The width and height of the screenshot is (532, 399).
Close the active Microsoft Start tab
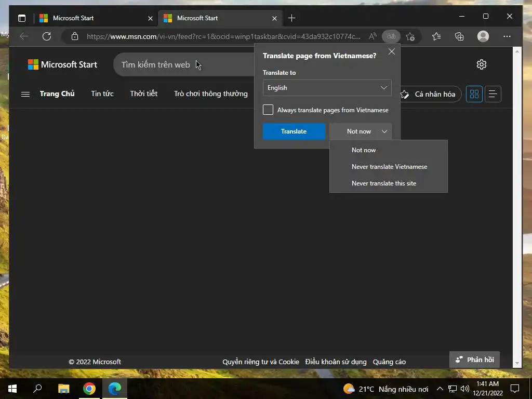pyautogui.click(x=274, y=18)
